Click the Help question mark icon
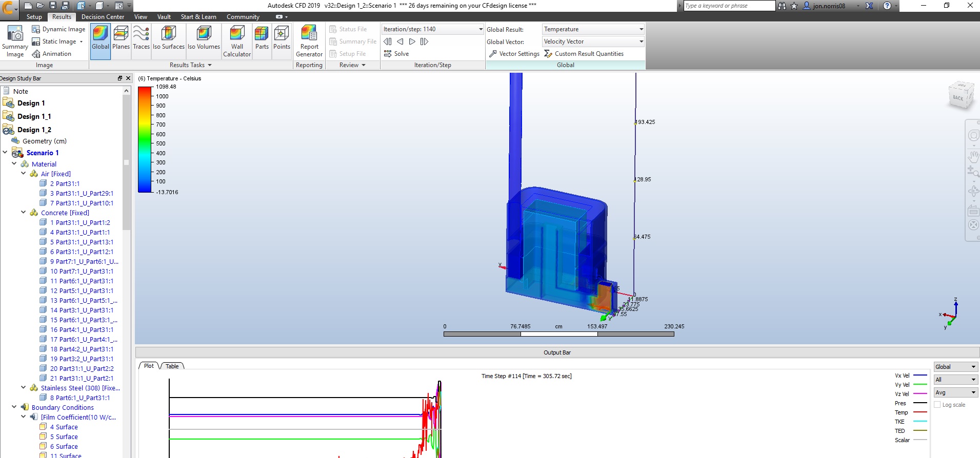The height and width of the screenshot is (458, 980). point(887,6)
